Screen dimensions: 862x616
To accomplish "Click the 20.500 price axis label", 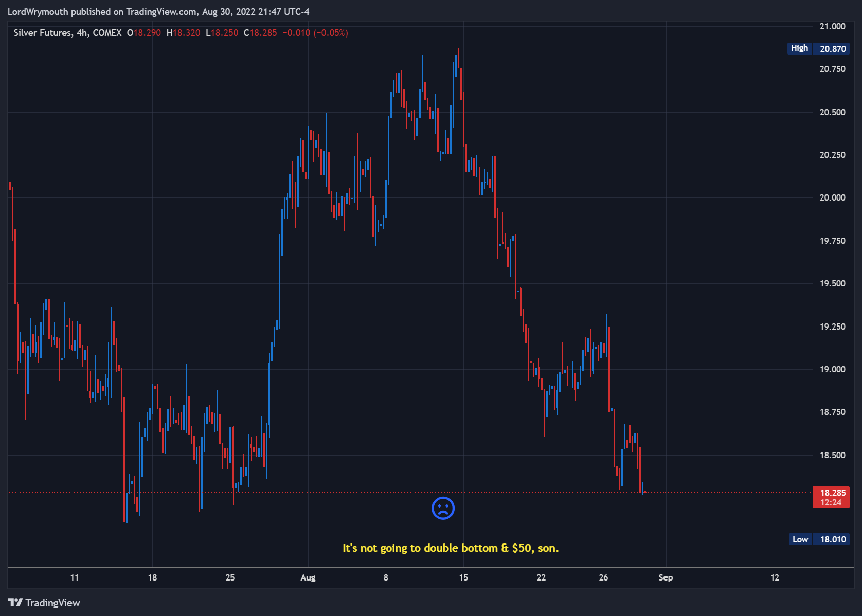I will coord(832,112).
